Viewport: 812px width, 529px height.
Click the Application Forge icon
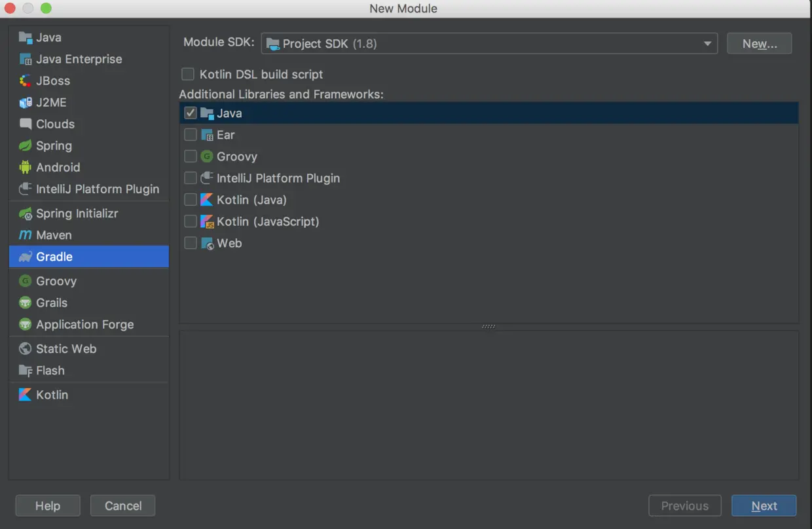pos(26,324)
